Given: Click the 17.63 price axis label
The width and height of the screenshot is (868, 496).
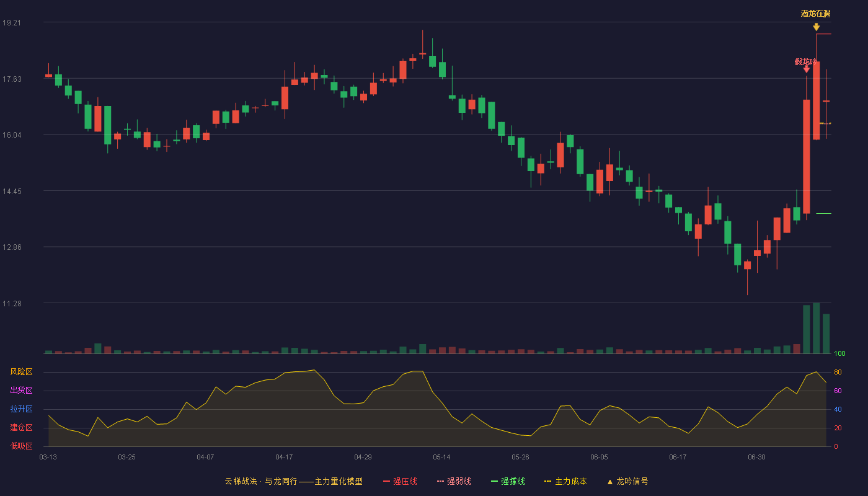Looking at the screenshot, I should point(12,79).
